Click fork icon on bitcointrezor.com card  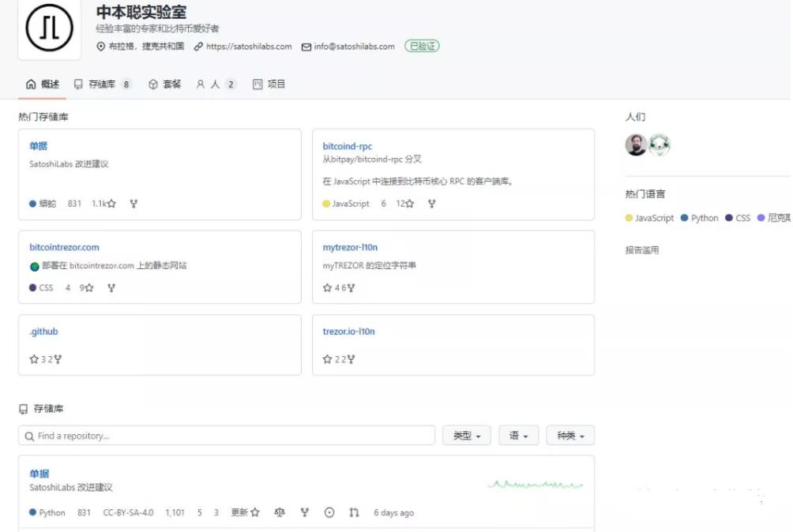click(x=111, y=288)
